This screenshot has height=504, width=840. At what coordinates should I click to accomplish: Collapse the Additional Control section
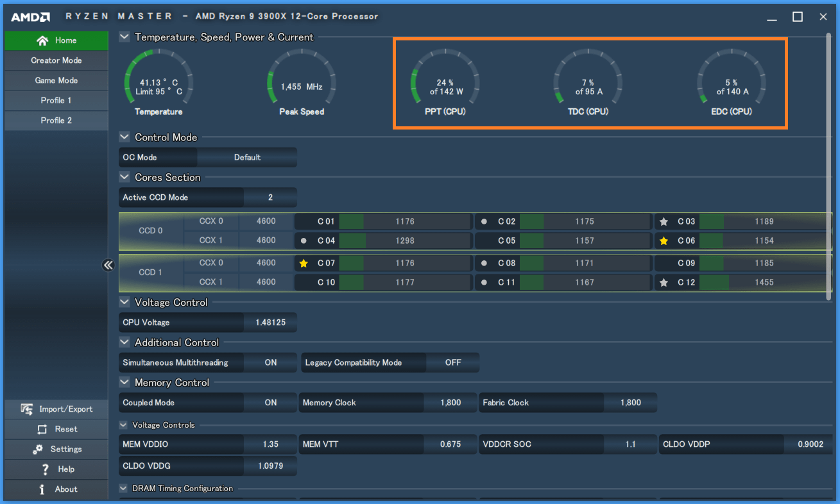coord(124,343)
